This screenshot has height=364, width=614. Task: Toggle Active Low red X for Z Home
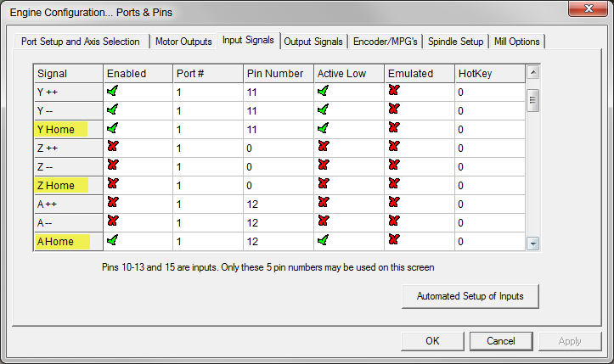324,183
